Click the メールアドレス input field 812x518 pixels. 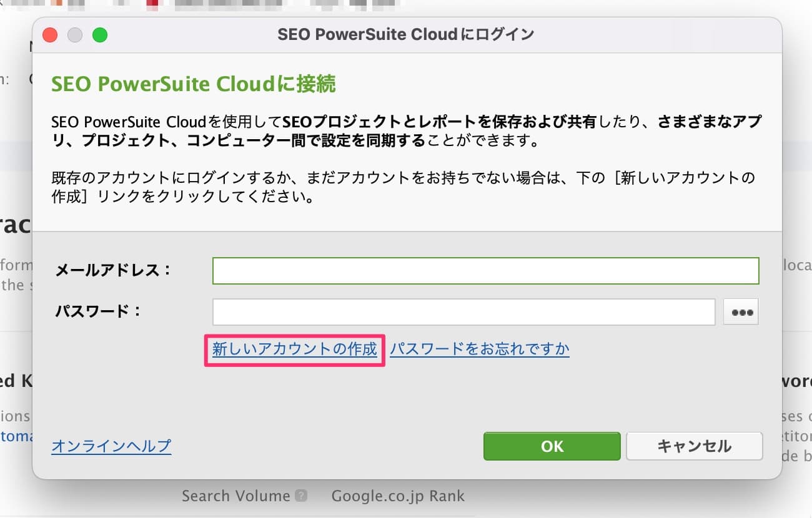coord(485,271)
